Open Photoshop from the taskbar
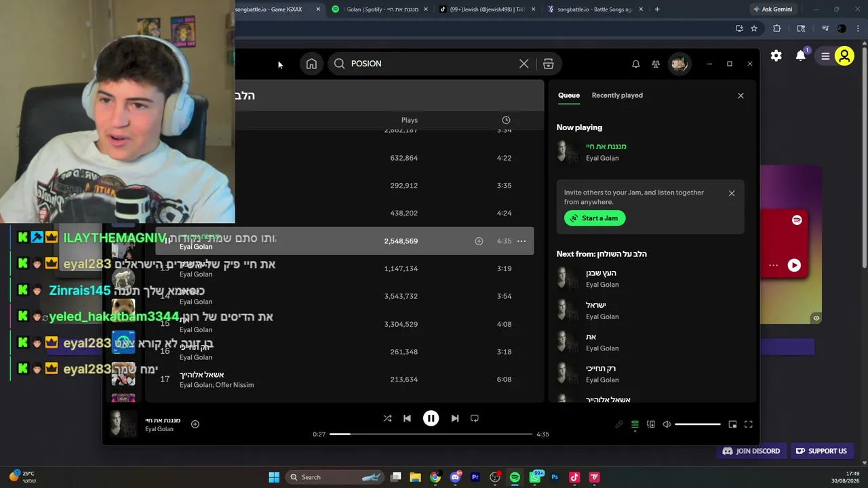This screenshot has height=488, width=868. [555, 477]
